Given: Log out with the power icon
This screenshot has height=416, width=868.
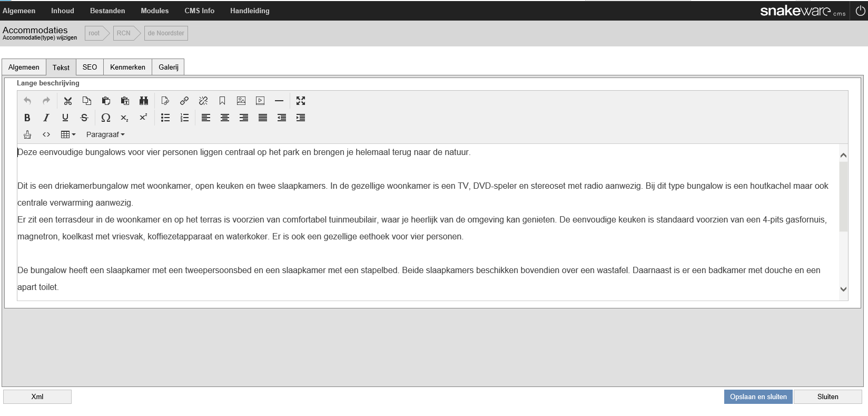Looking at the screenshot, I should tap(860, 11).
